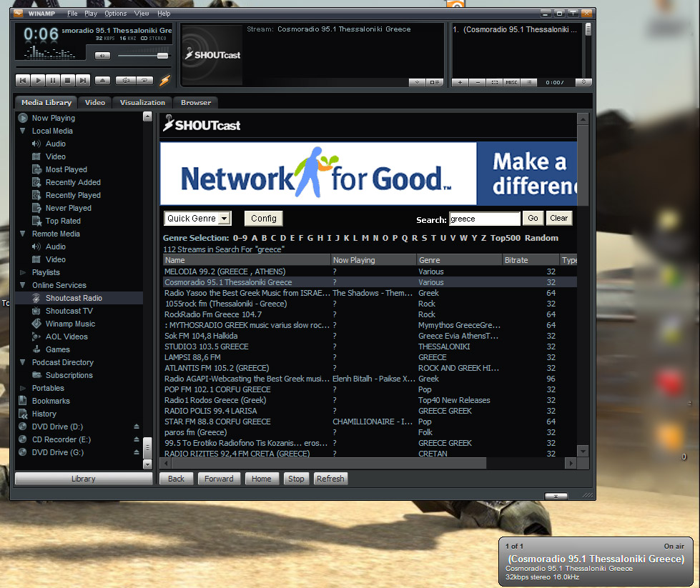Sort stations by Bitrate column header

tap(531, 260)
